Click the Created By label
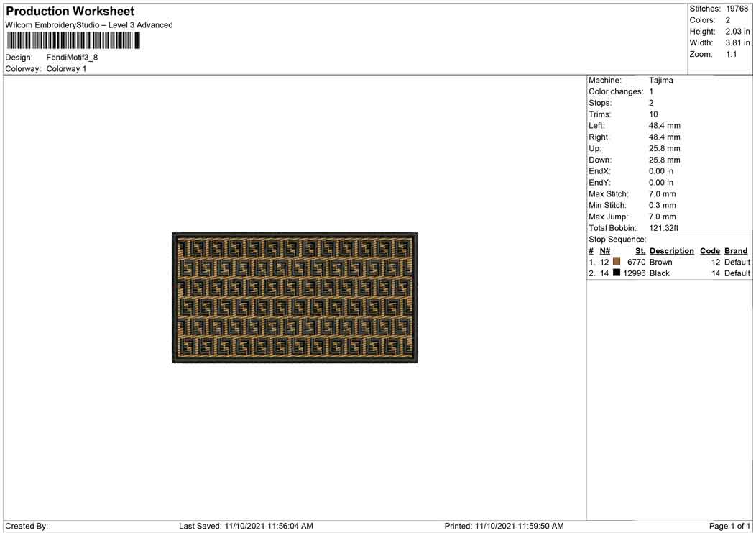Screen dimensions: 756x533 point(27,527)
